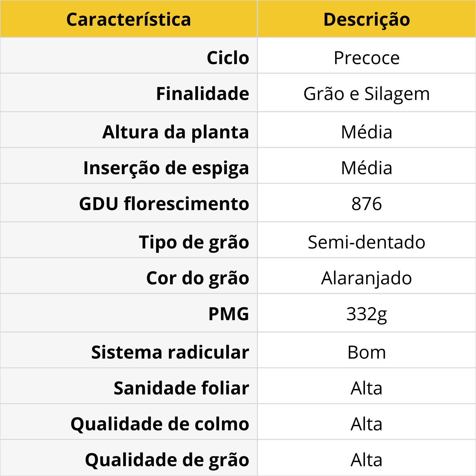The width and height of the screenshot is (476, 476).
Task: Click the Inserção de espiga label
Action: click(166, 168)
